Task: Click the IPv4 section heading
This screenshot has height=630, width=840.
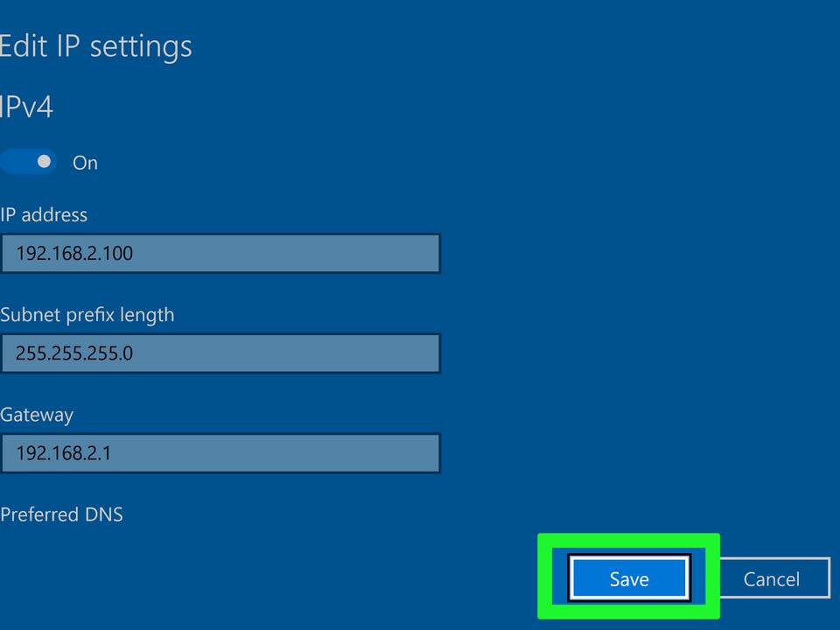Action: [26, 107]
